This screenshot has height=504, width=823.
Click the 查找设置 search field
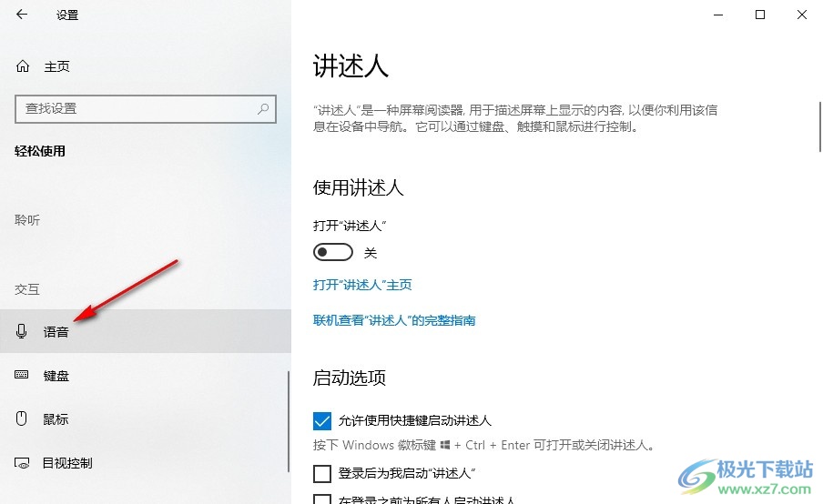tap(146, 108)
